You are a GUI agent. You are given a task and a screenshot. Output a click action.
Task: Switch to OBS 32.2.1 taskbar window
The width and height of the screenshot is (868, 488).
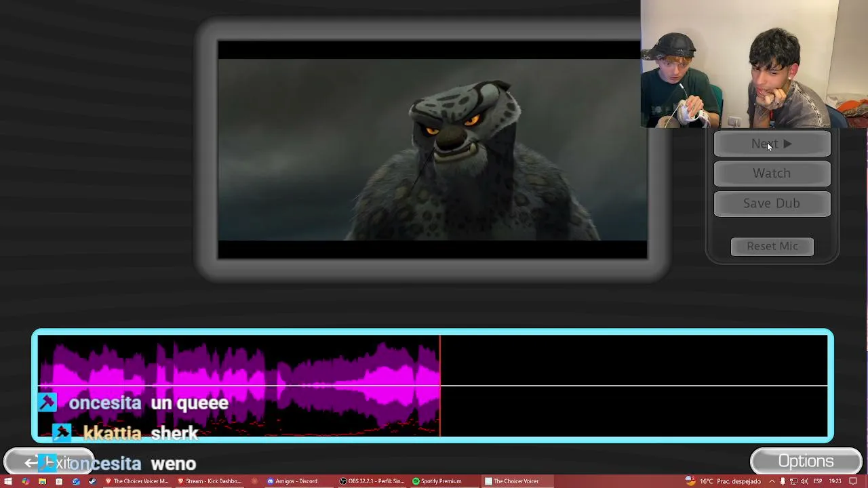click(x=372, y=481)
